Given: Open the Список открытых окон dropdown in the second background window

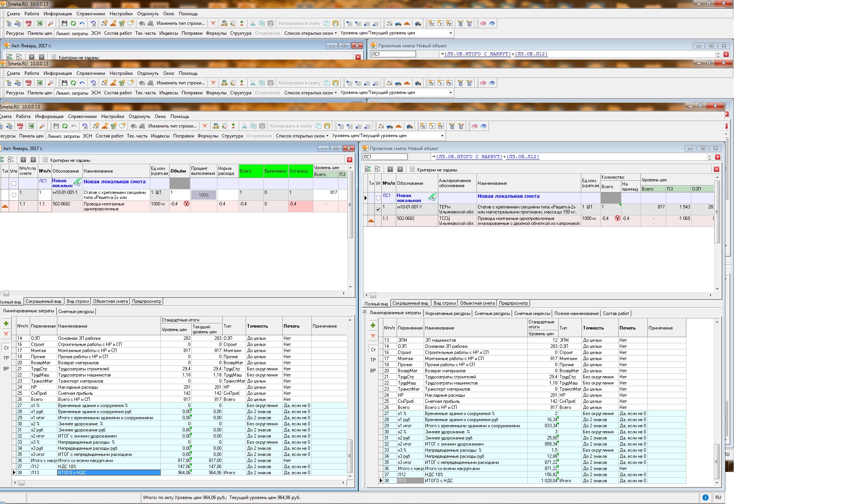Looking at the screenshot, I should [311, 93].
